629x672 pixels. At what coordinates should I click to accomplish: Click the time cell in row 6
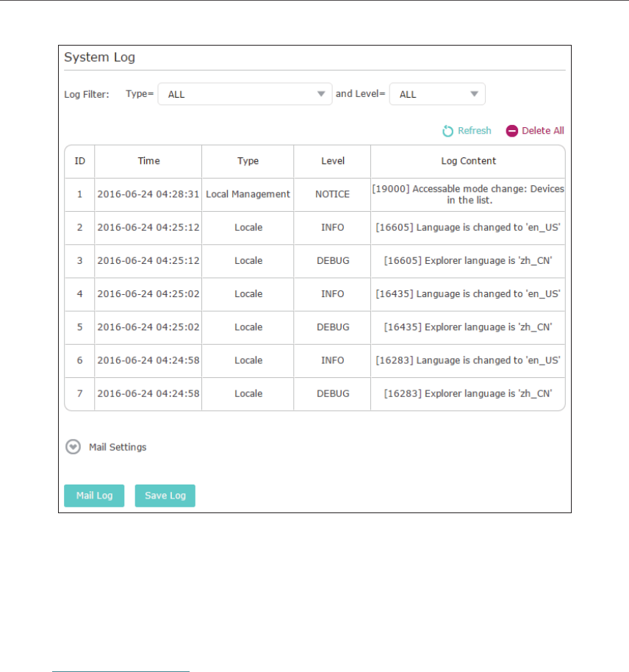[x=148, y=360]
